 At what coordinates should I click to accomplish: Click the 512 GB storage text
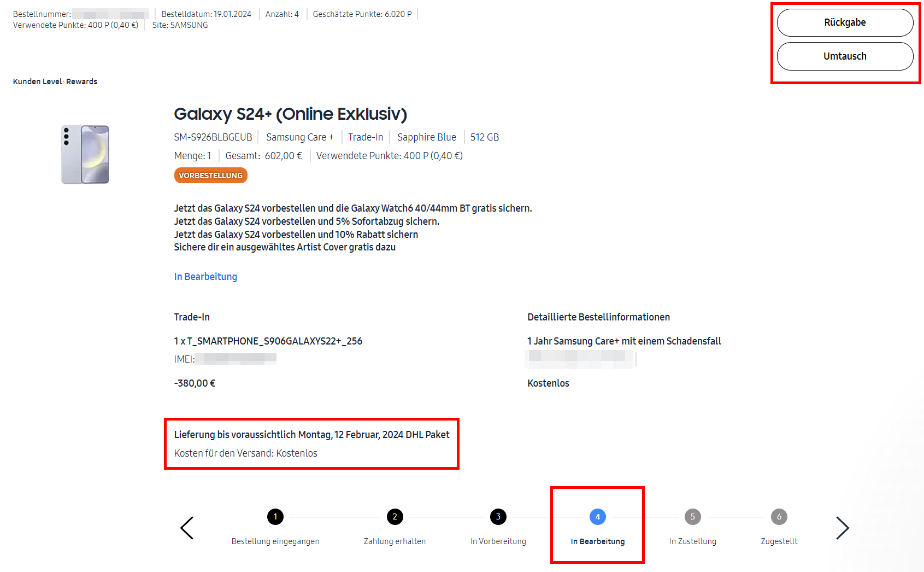point(485,137)
